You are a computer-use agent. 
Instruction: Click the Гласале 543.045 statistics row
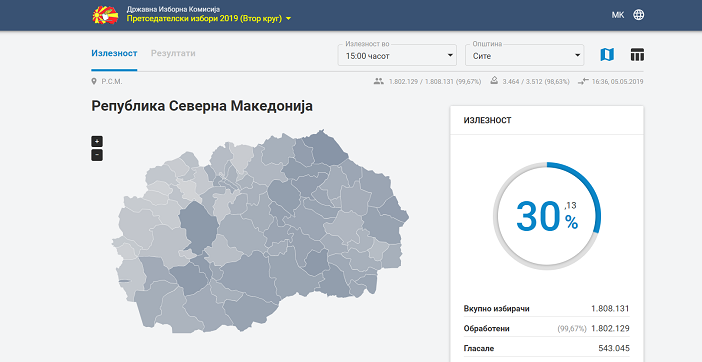click(x=547, y=348)
